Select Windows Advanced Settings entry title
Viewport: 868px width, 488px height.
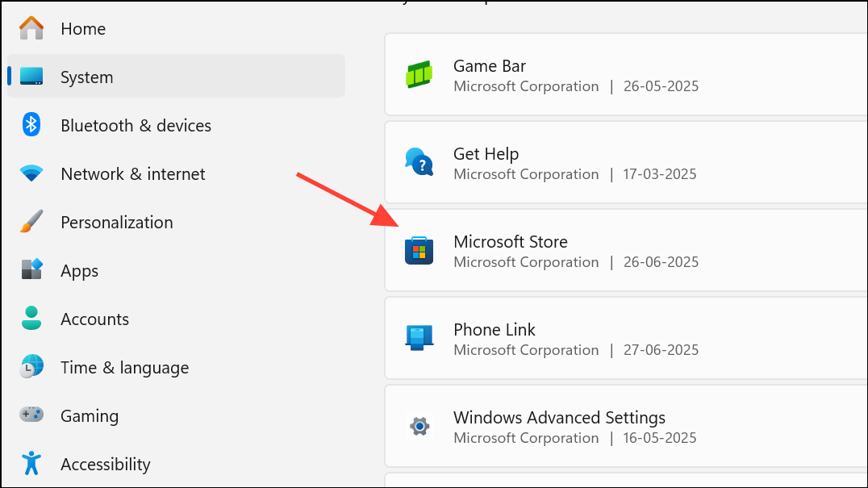pos(559,418)
